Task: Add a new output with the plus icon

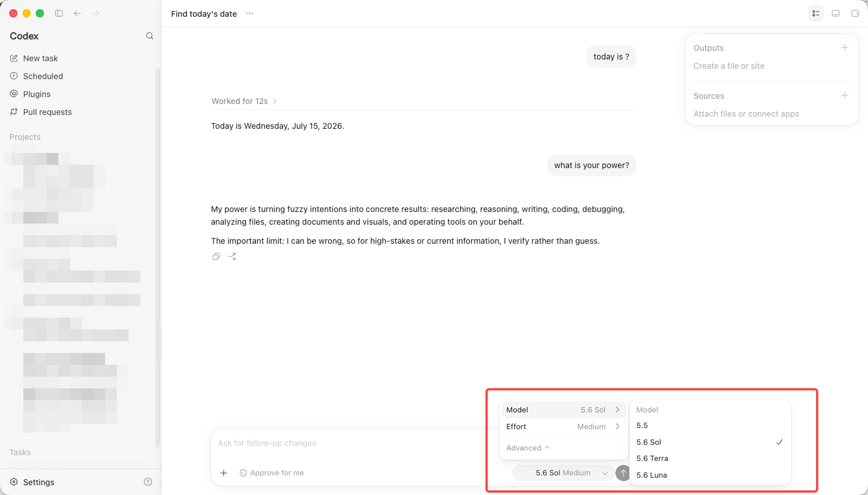Action: click(x=845, y=47)
